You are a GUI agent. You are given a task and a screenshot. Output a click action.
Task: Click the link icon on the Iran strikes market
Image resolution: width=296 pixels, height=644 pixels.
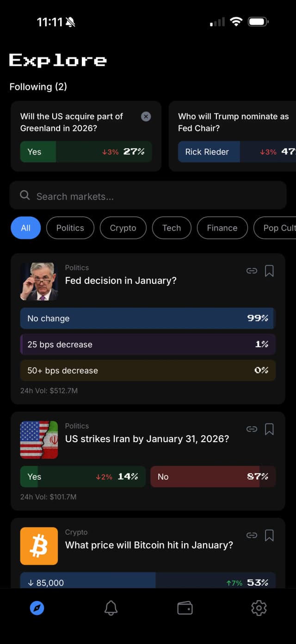[x=252, y=429]
